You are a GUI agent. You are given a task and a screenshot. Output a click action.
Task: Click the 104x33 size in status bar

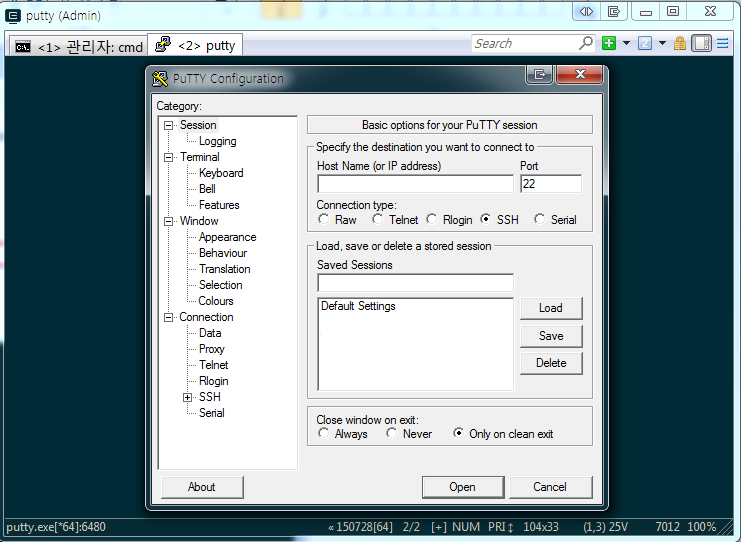pos(541,527)
